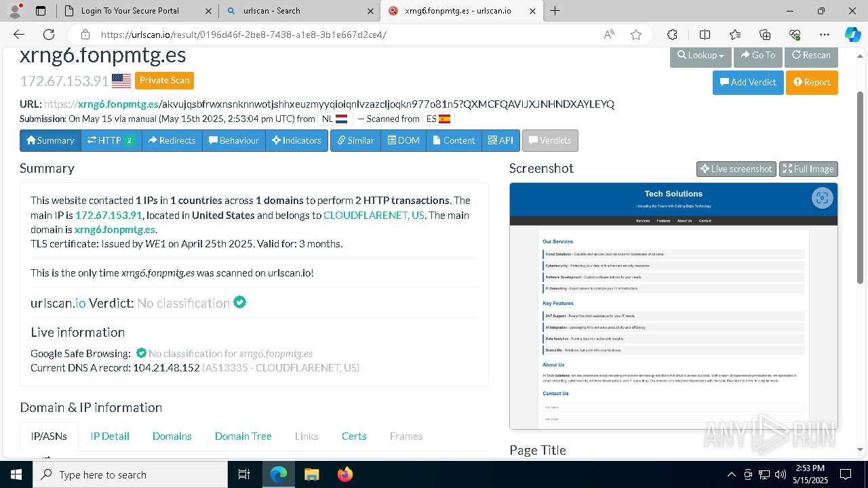This screenshot has height=488, width=868.
Task: Open Collections panel
Action: pyautogui.click(x=765, y=35)
